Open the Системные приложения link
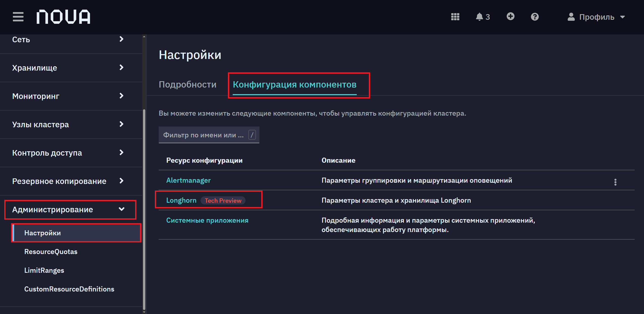 (207, 220)
